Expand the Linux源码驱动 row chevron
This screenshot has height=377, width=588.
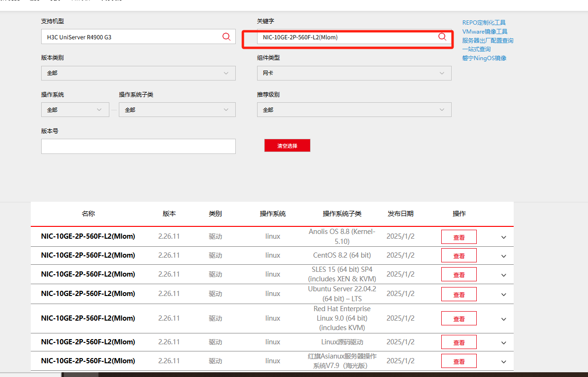pyautogui.click(x=504, y=342)
